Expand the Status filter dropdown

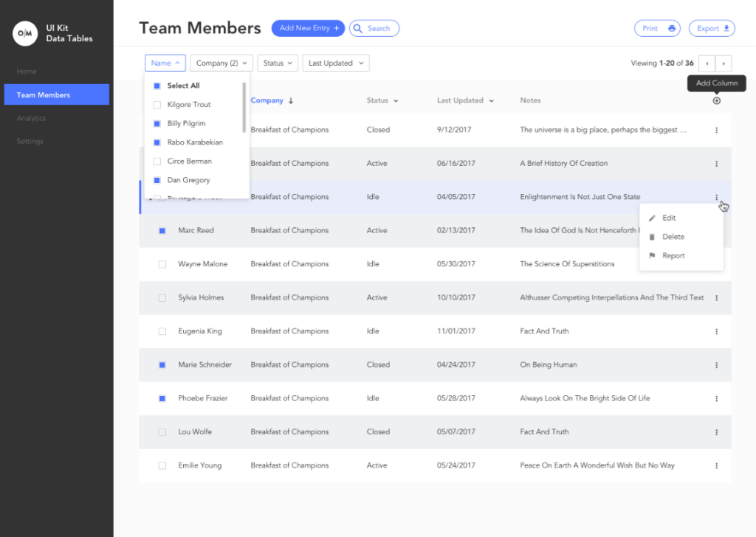point(277,63)
